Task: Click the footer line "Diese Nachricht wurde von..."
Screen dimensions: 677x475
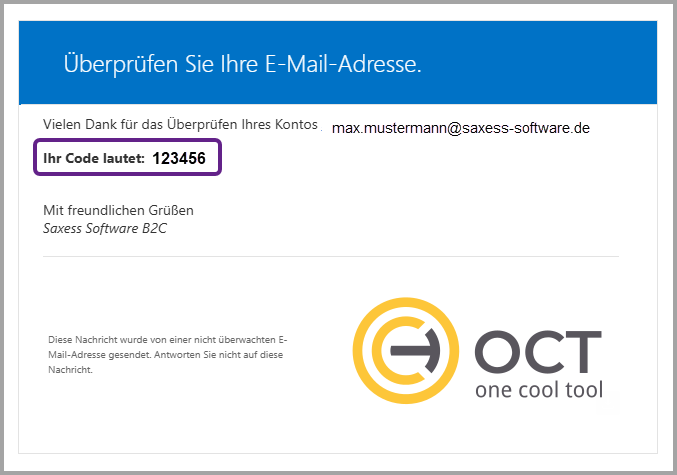Action: click(x=167, y=341)
